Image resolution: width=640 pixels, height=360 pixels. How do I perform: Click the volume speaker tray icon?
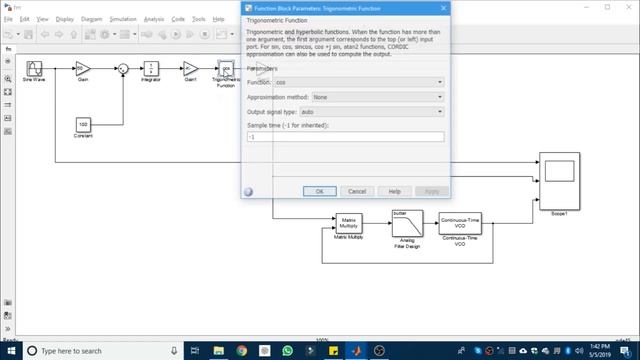coord(579,351)
